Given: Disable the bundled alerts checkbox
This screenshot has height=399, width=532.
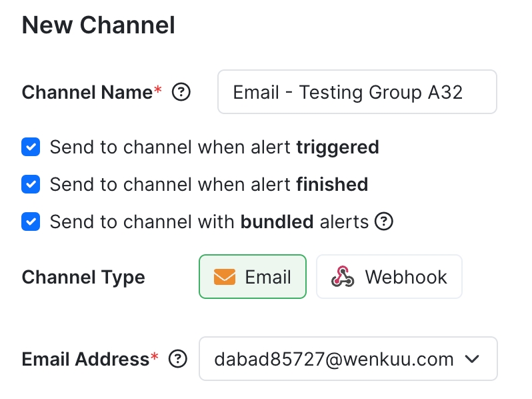Looking at the screenshot, I should [x=31, y=222].
